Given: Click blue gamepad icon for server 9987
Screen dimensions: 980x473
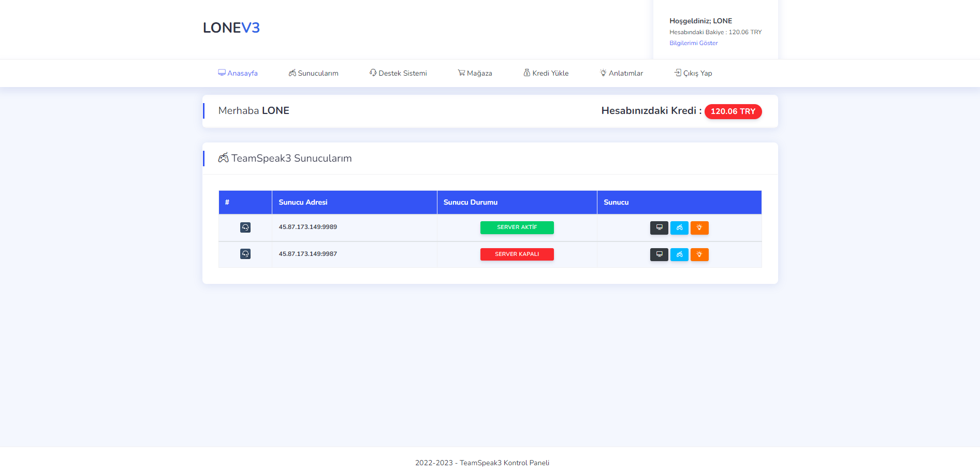Looking at the screenshot, I should 679,254.
